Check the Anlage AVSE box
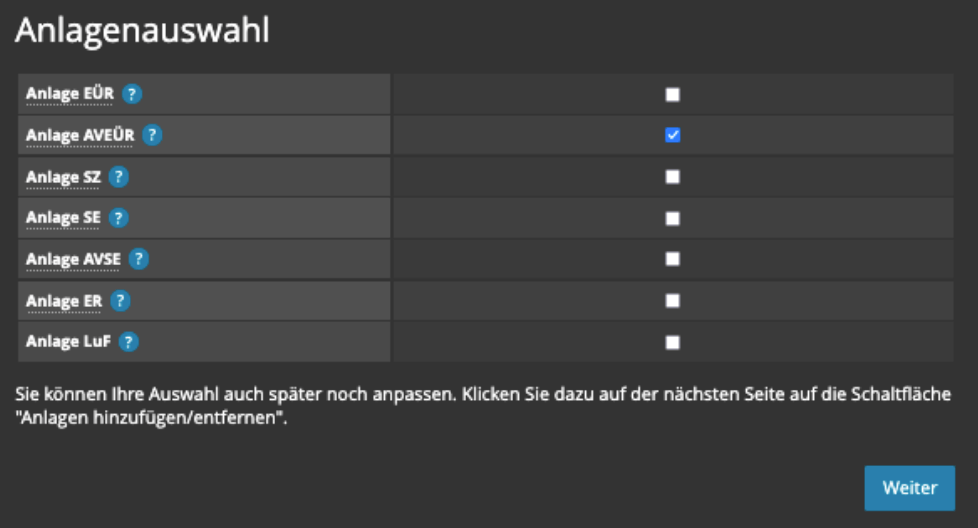 tap(673, 259)
